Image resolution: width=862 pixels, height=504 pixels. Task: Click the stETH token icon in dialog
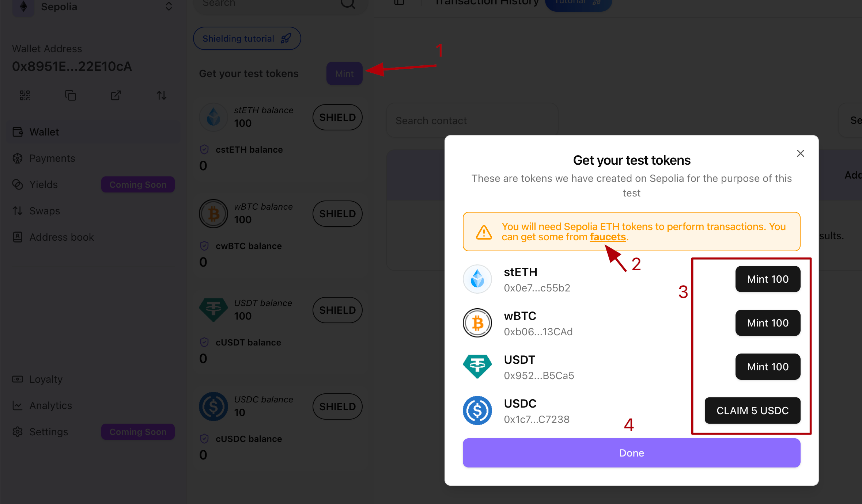coord(477,279)
